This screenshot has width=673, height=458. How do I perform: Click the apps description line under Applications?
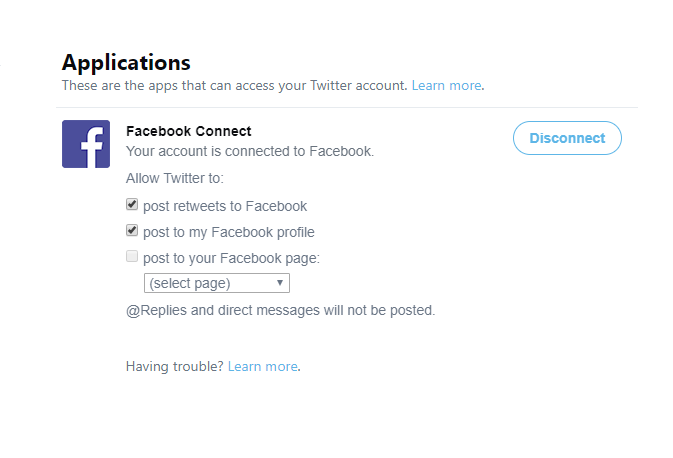(x=234, y=86)
